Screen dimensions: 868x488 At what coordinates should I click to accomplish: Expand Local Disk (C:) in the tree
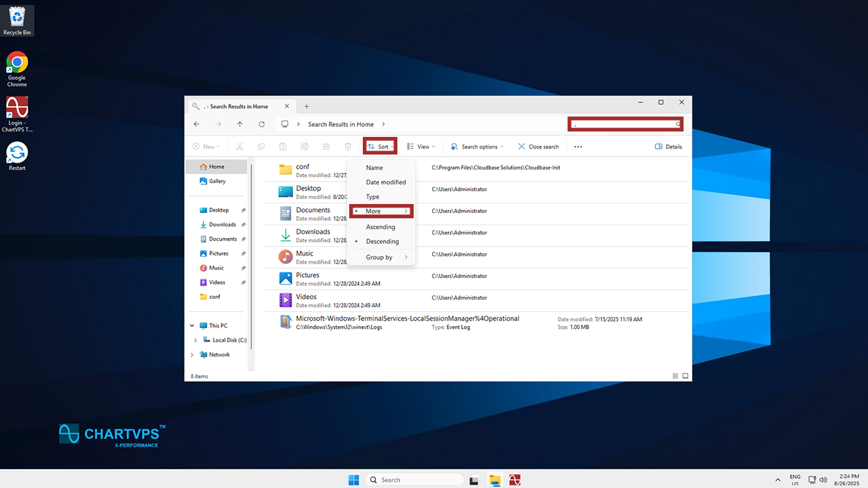click(x=195, y=340)
